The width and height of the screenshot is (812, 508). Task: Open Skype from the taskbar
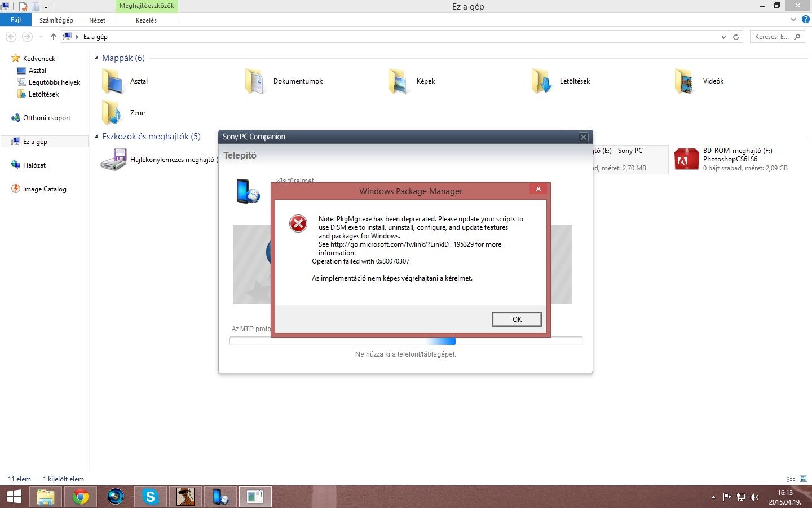(x=150, y=497)
